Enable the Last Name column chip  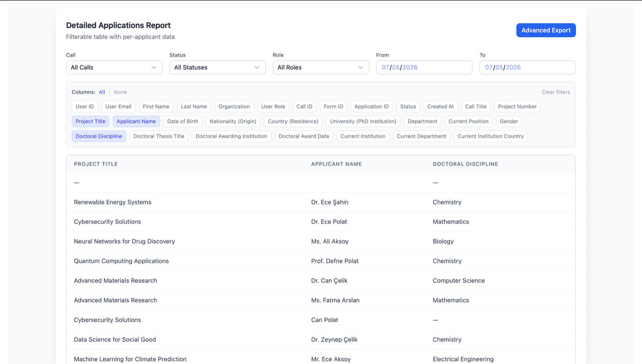click(194, 106)
